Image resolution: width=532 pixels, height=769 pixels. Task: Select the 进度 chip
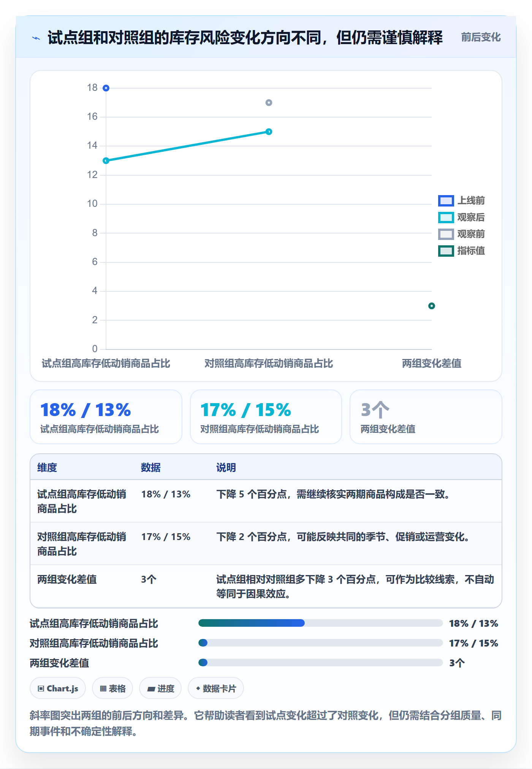point(160,688)
